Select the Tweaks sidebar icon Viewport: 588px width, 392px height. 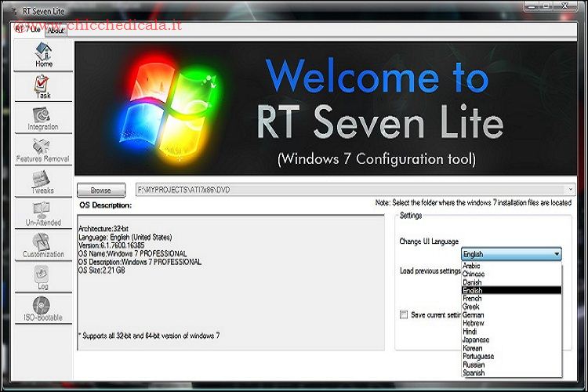[x=43, y=182]
